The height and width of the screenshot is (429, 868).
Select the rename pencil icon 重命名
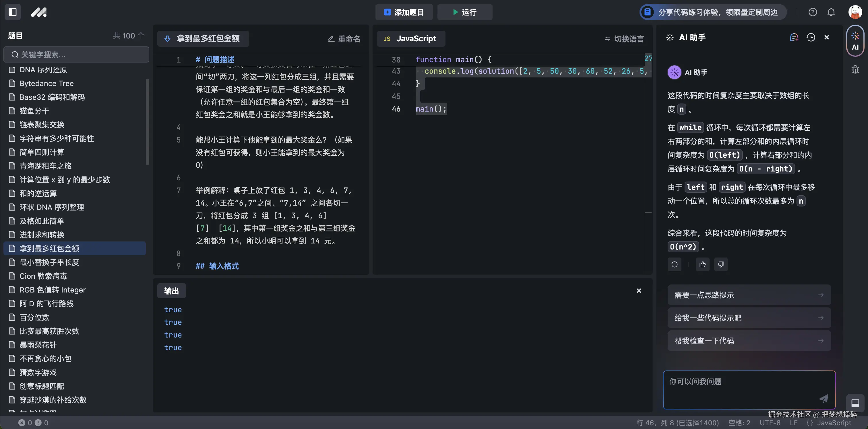click(x=344, y=38)
